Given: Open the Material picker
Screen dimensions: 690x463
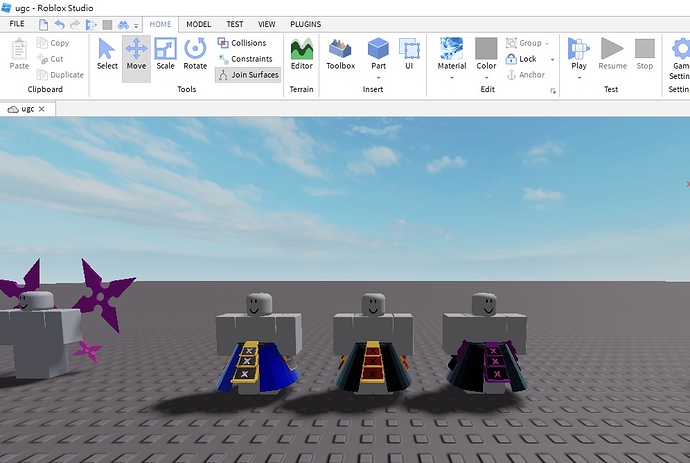Looking at the screenshot, I should (451, 54).
